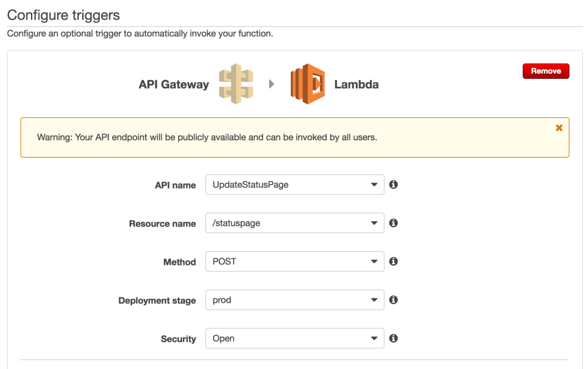Click the API Gateway label text
588x369 pixels.
(x=173, y=84)
